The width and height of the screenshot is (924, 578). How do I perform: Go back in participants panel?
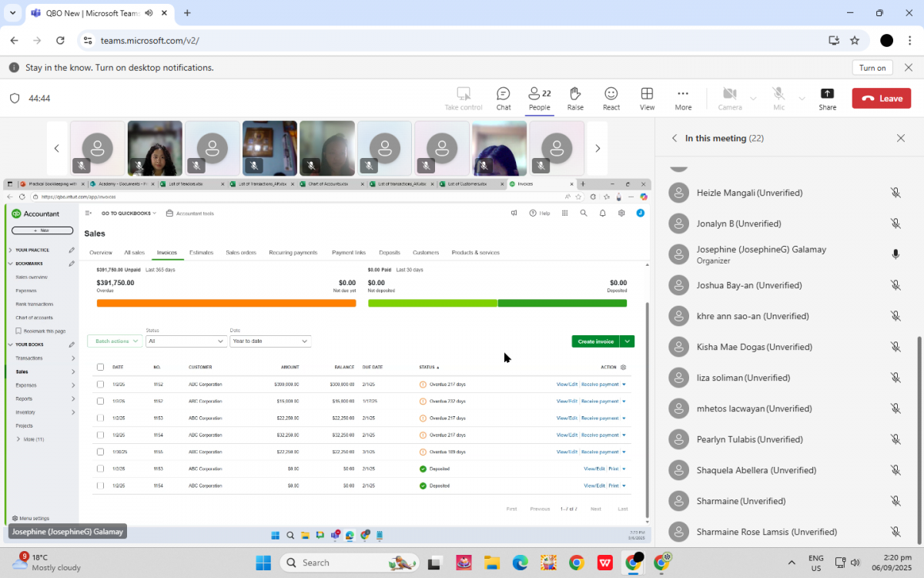point(675,139)
